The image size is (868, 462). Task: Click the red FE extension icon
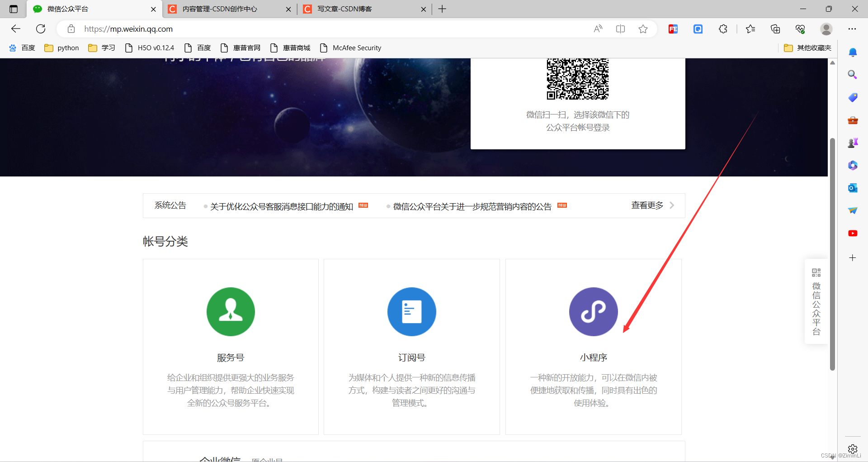click(x=673, y=29)
